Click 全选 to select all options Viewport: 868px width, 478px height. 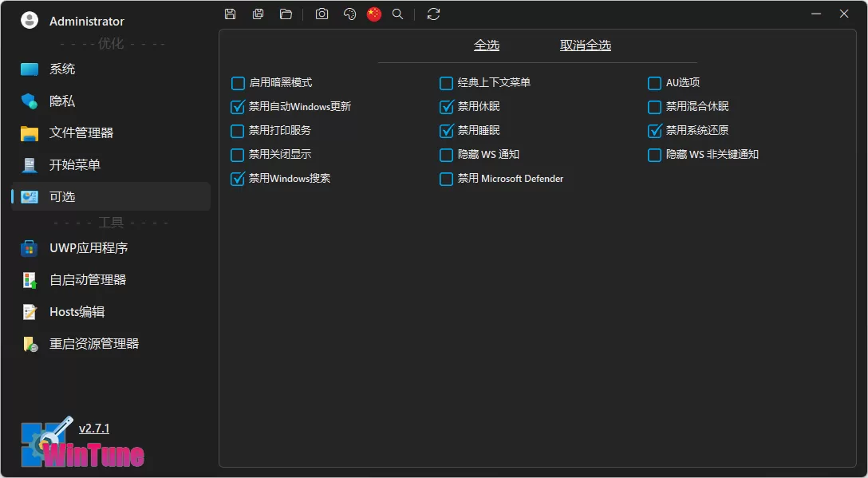point(487,45)
